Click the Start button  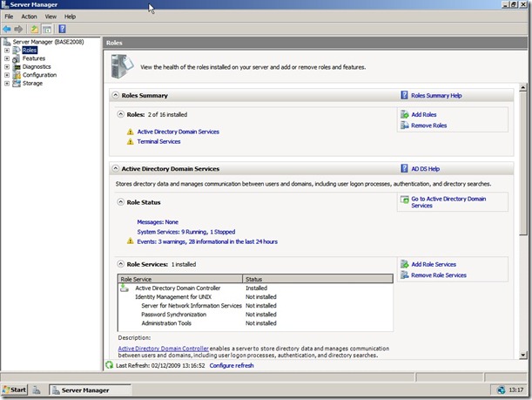[14, 390]
